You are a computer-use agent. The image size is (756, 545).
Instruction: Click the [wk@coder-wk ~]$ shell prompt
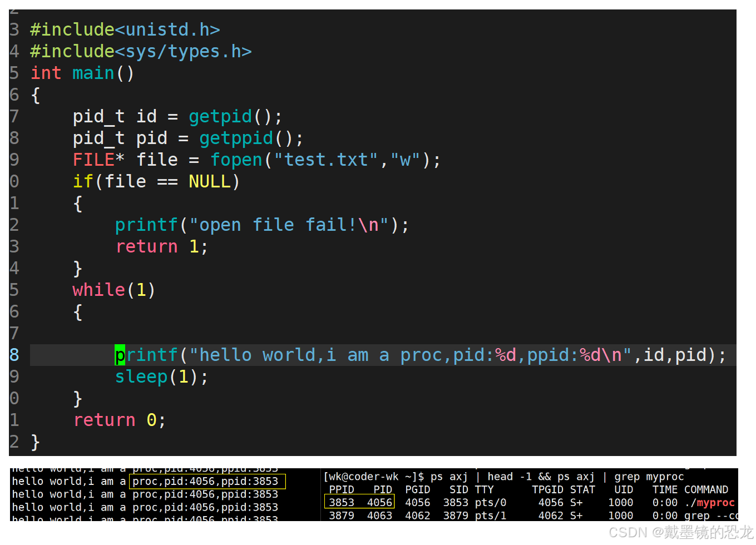coord(374,477)
